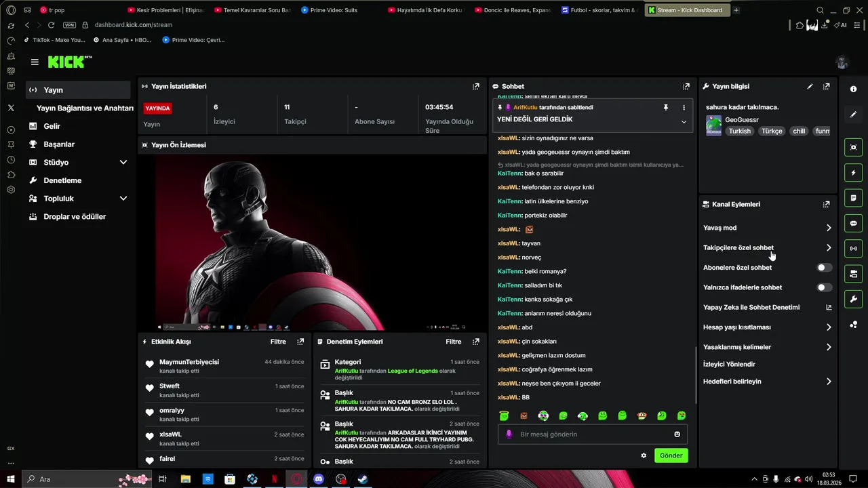868x488 pixels.
Task: Pop out the Etkinlik Akışı panel
Action: coord(300,342)
